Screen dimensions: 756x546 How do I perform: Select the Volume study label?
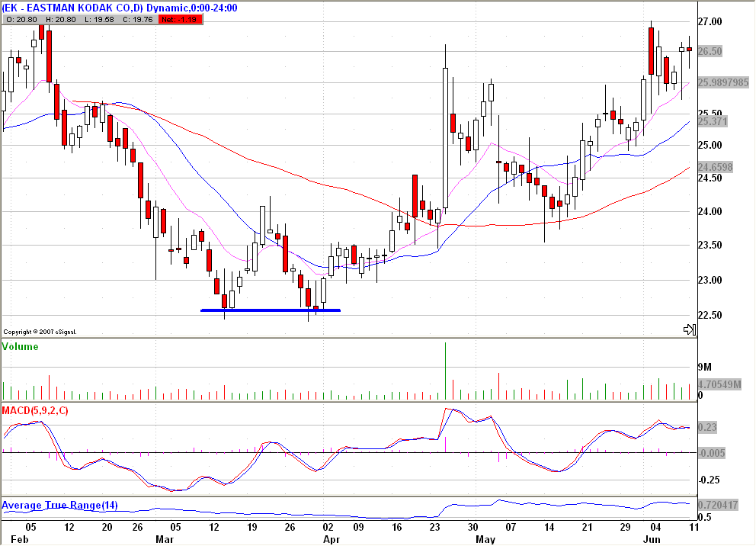(21, 346)
